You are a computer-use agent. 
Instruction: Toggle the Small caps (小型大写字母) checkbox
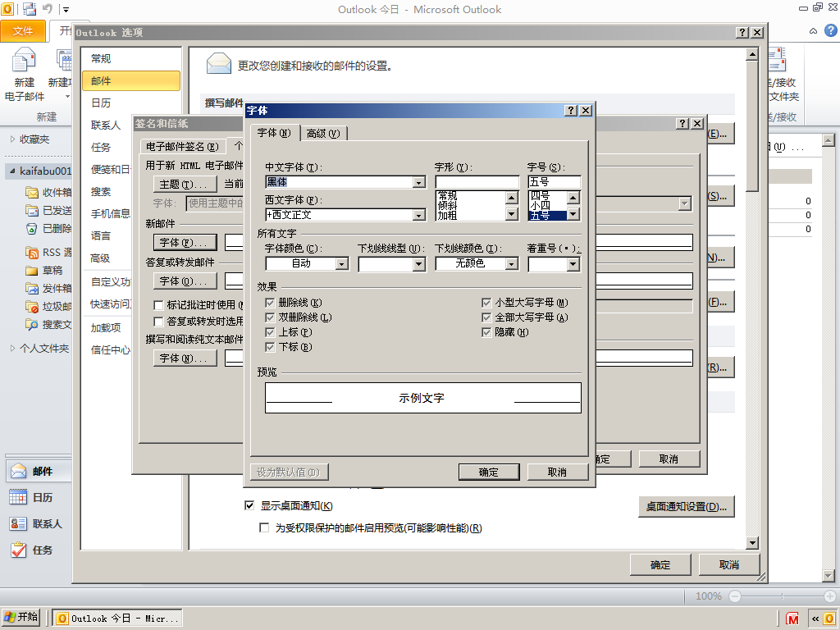click(x=486, y=303)
